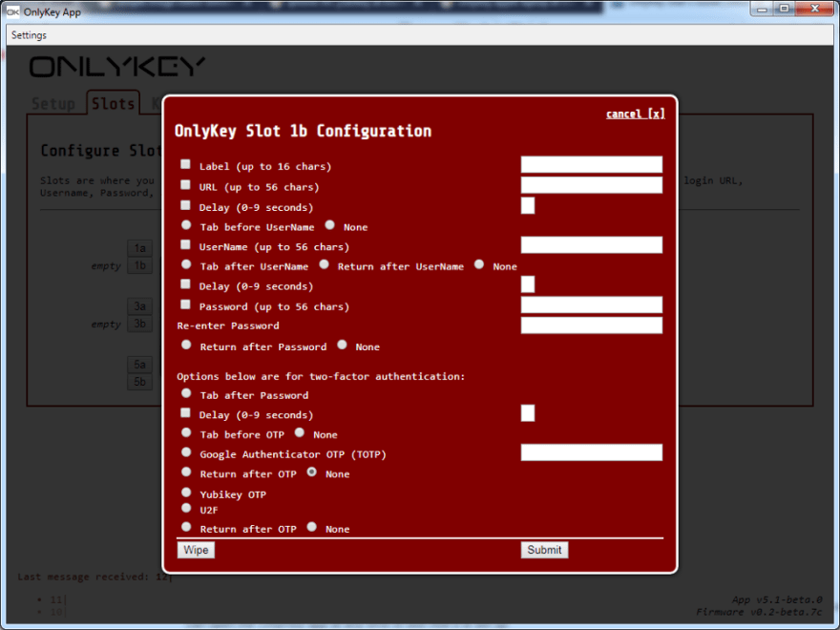Focus the Password input field

[592, 305]
